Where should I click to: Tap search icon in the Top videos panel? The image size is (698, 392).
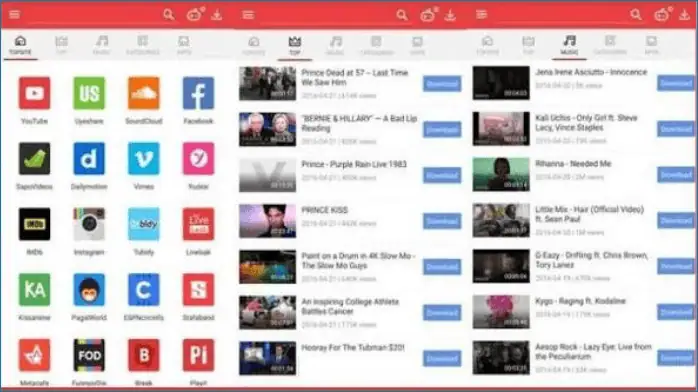tap(402, 15)
